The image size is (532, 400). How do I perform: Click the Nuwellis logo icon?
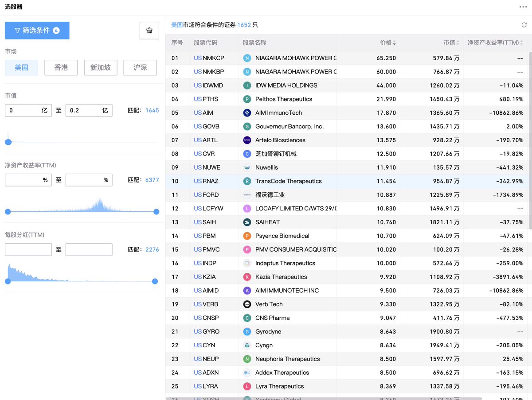point(247,168)
